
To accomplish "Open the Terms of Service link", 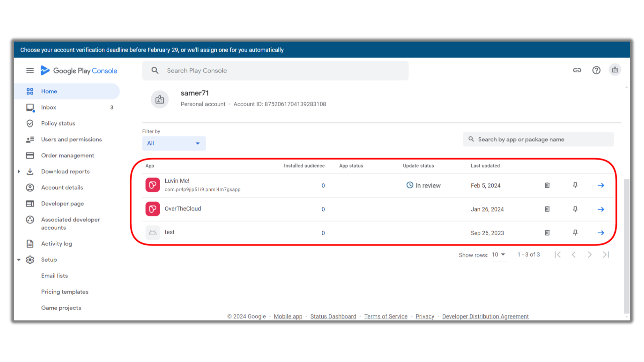I will click(386, 316).
